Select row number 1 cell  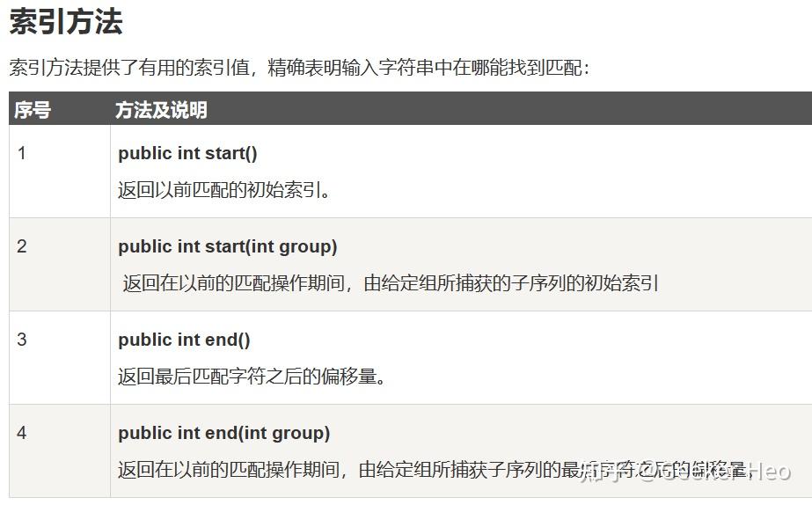pos(22,153)
